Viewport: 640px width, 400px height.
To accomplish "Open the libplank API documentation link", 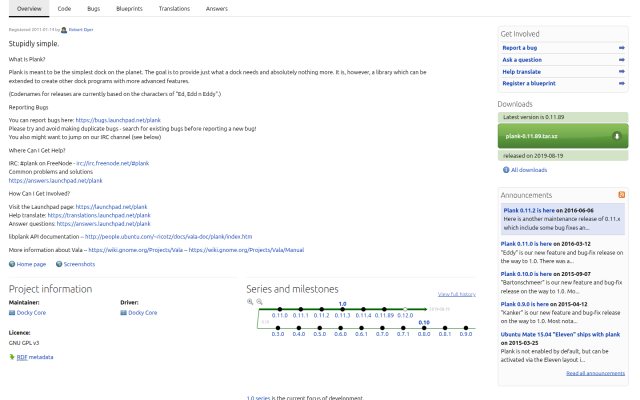I will [169, 237].
